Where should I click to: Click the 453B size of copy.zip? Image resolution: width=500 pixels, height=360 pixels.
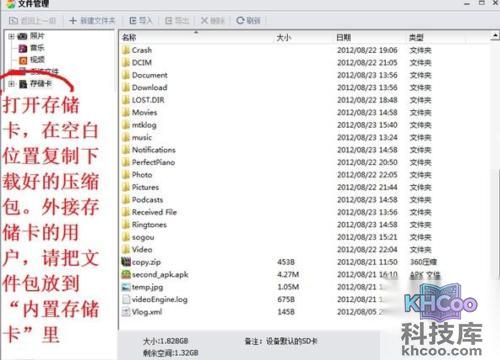[x=286, y=262]
